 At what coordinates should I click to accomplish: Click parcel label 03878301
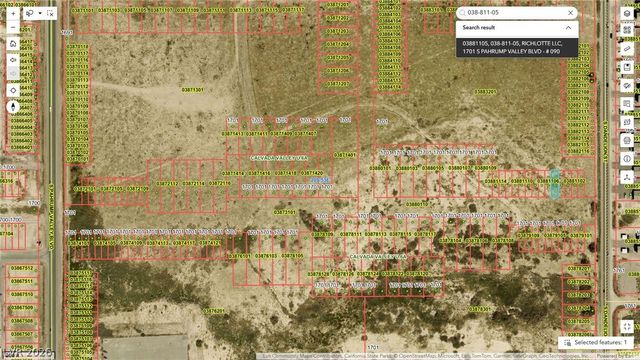pyautogui.click(x=479, y=309)
